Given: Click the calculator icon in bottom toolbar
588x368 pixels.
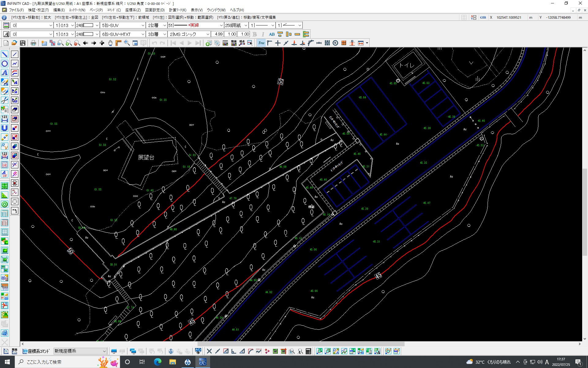Looking at the screenshot, I should pos(308,351).
